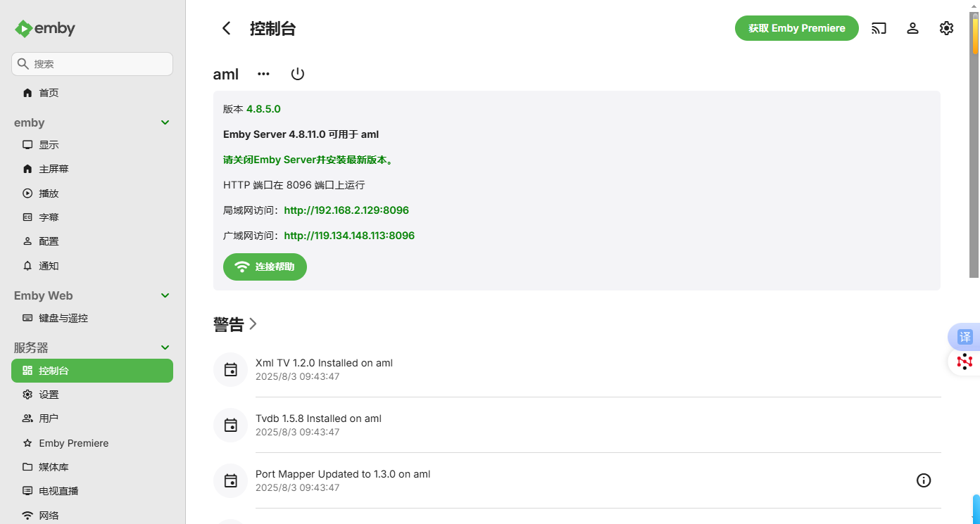This screenshot has width=980, height=524.
Task: Open the settings gear in top bar
Action: 946,28
